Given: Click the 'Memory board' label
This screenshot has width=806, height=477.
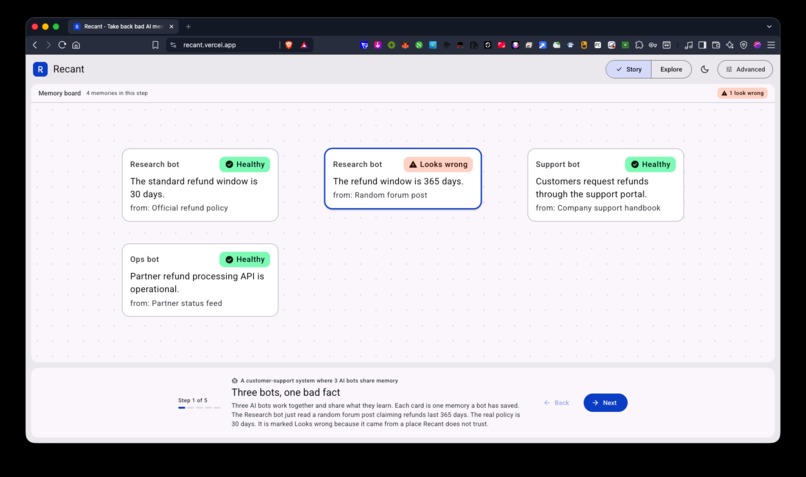Looking at the screenshot, I should tap(60, 93).
